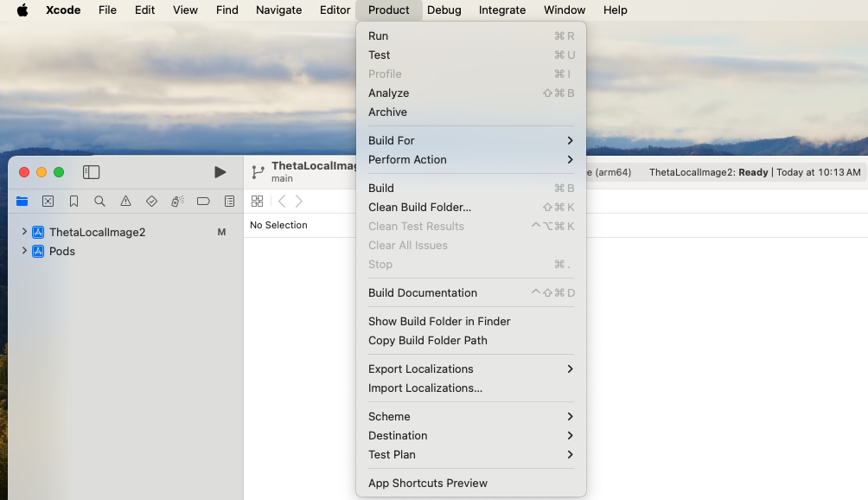The height and width of the screenshot is (500, 868).
Task: Open the File menu
Action: coord(107,10)
